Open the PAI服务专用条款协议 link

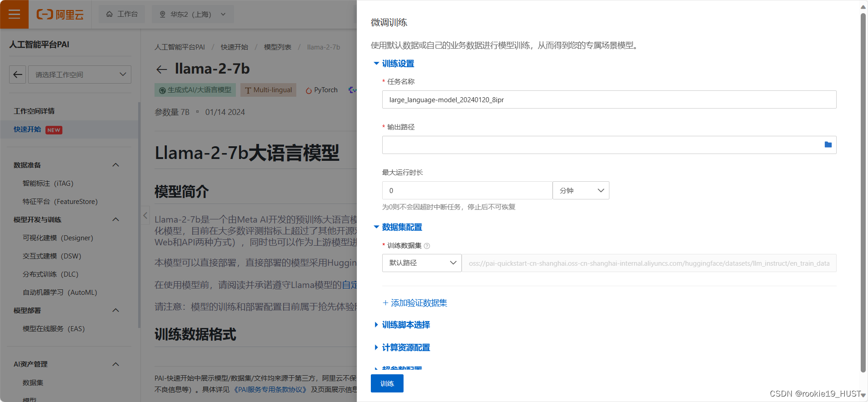tap(271, 390)
